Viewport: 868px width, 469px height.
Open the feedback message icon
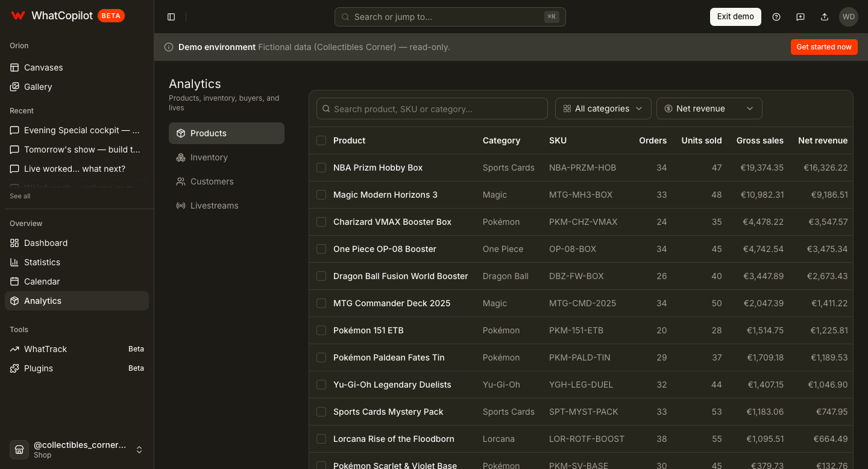coord(800,17)
